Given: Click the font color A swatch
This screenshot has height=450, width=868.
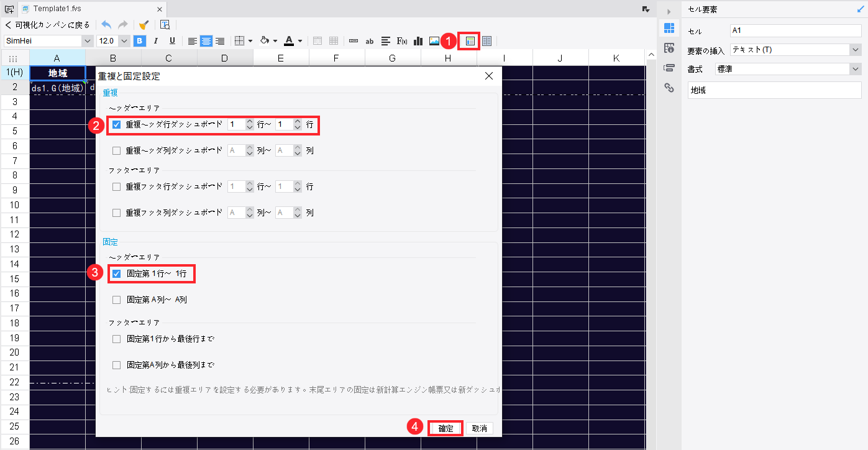Looking at the screenshot, I should pos(289,41).
